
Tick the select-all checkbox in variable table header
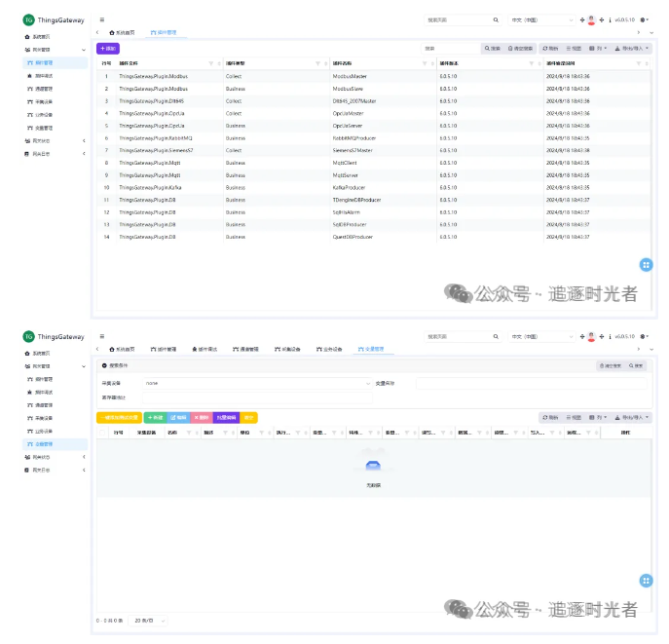click(102, 433)
